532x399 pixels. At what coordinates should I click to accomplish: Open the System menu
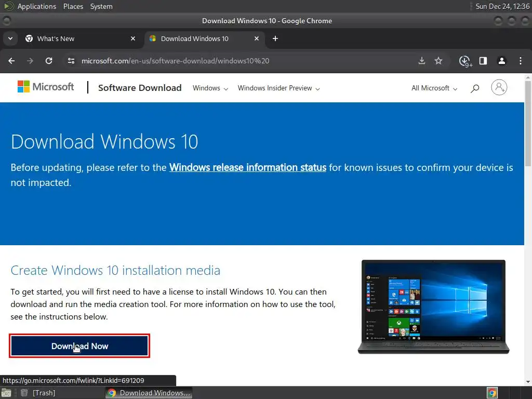click(101, 6)
